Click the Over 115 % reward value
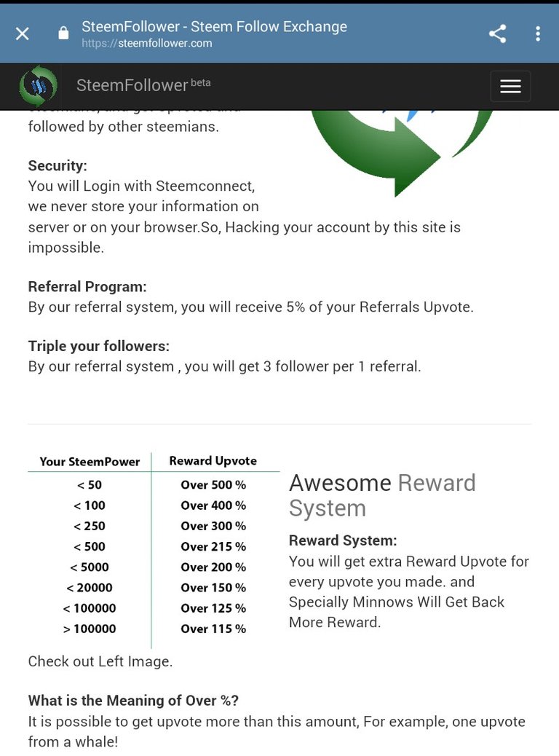Screen dimensions: 559x756 (x=213, y=629)
